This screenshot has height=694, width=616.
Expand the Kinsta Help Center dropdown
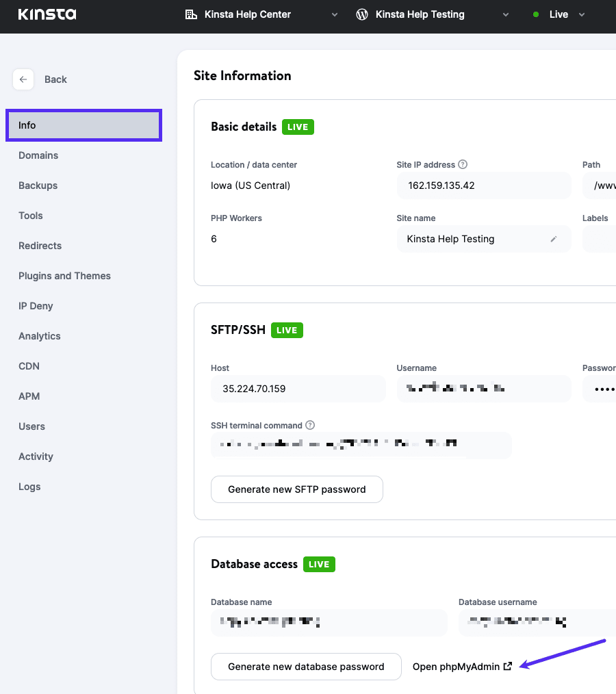point(334,14)
